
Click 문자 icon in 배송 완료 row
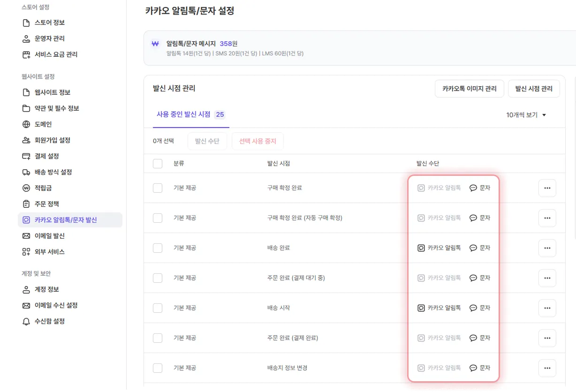[x=473, y=248]
